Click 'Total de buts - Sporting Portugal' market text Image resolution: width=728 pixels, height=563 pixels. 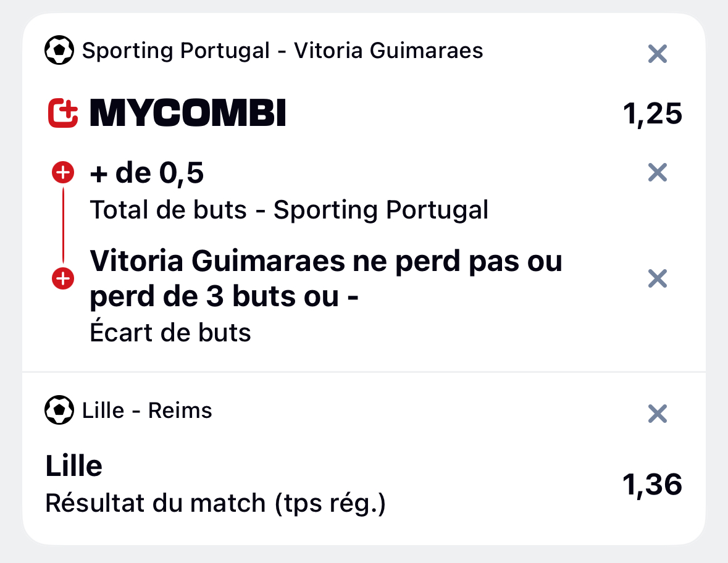pos(289,210)
